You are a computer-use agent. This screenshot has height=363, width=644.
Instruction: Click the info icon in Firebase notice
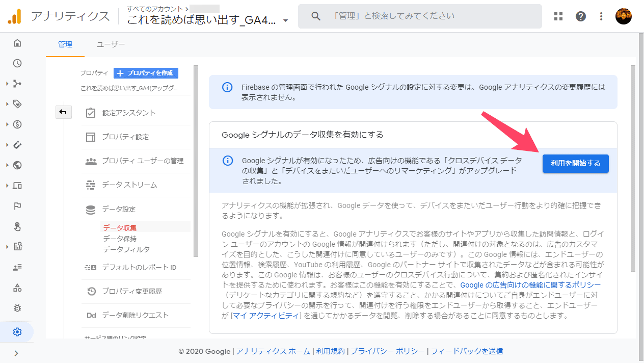click(227, 87)
